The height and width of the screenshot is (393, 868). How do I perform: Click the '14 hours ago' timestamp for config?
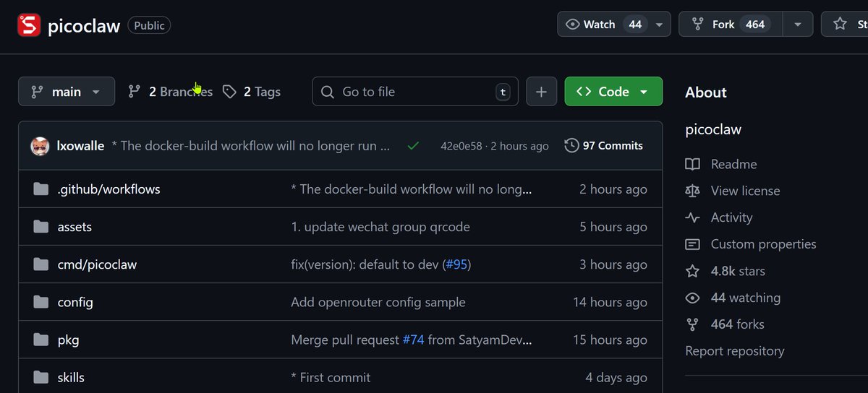(610, 302)
